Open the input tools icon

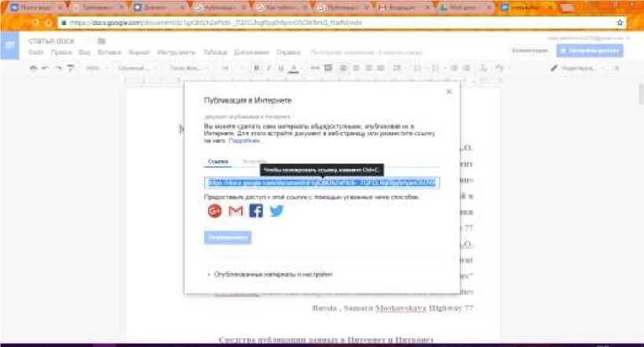coord(499,68)
